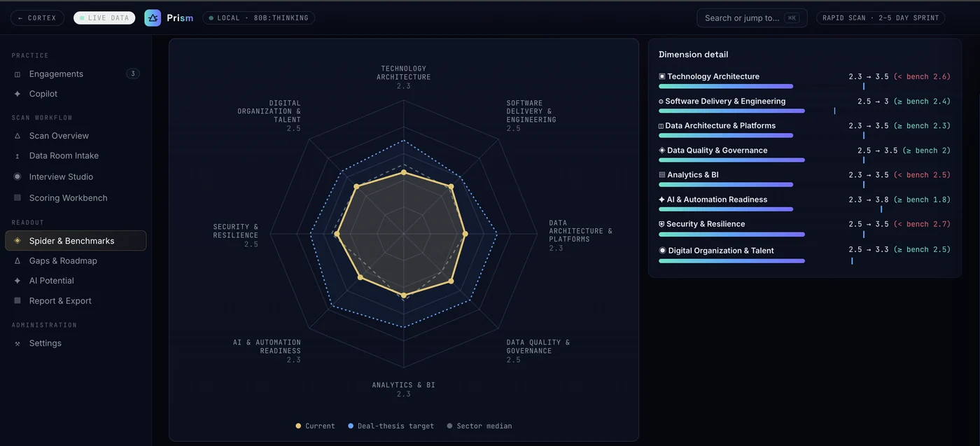The height and width of the screenshot is (446, 980).
Task: Toggle the Deal-thesis target legend entry
Action: point(391,426)
